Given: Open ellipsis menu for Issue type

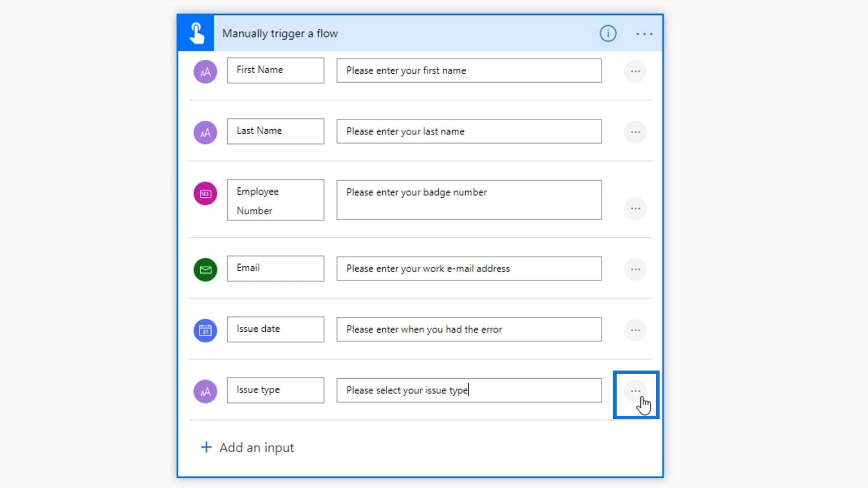Looking at the screenshot, I should [x=635, y=391].
